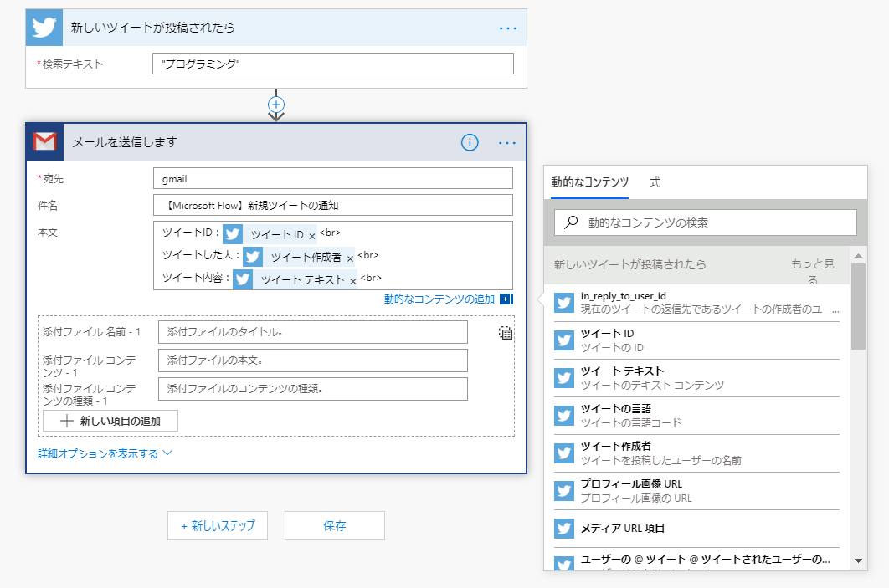Screen dimensions: 889x588
Task: Click the blue plus beside 動的なコンテンツの追加
Action: click(x=504, y=299)
